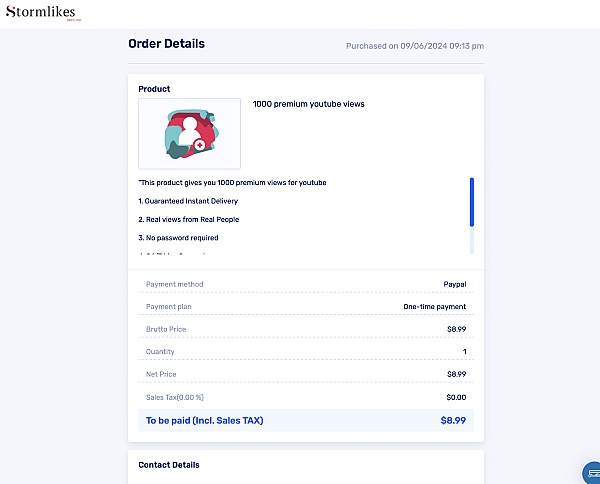
Task: Click the product description scrollbar thumb
Action: point(472,202)
